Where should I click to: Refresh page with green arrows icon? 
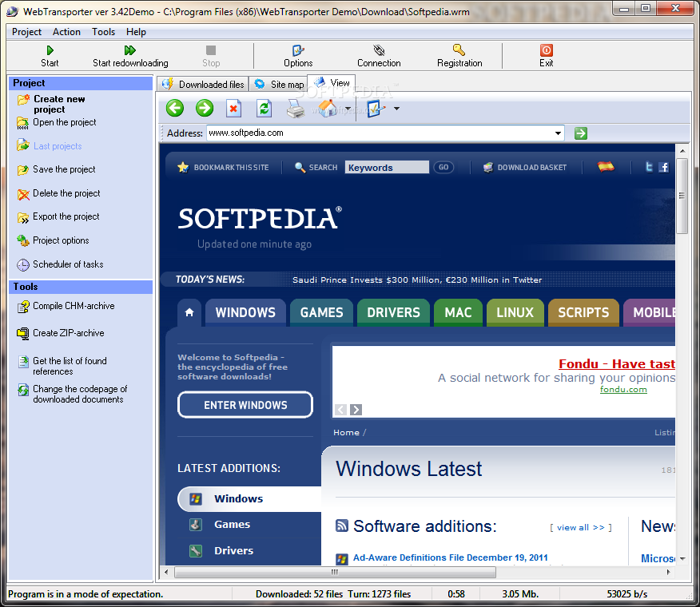click(x=264, y=109)
